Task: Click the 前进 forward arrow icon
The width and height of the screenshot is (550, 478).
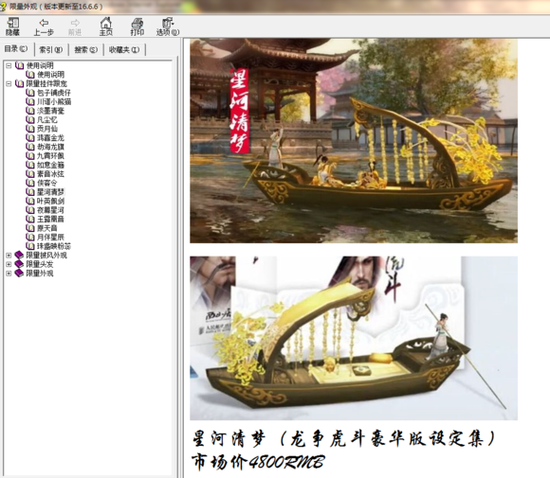Action: click(x=75, y=23)
